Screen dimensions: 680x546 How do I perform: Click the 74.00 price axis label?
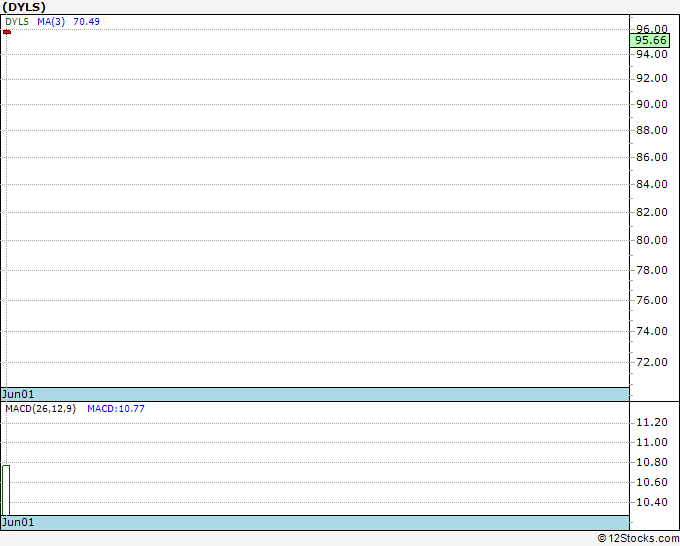coord(651,331)
